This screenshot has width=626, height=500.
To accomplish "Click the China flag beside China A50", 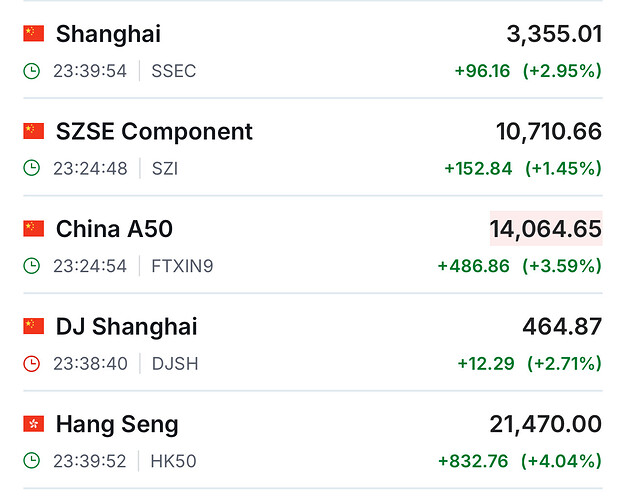I will click(x=34, y=229).
